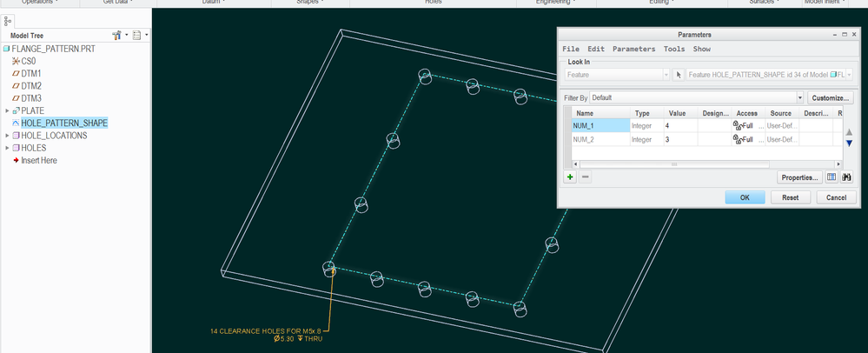This screenshot has height=353, width=868.
Task: Click the Properties... button
Action: tap(798, 177)
